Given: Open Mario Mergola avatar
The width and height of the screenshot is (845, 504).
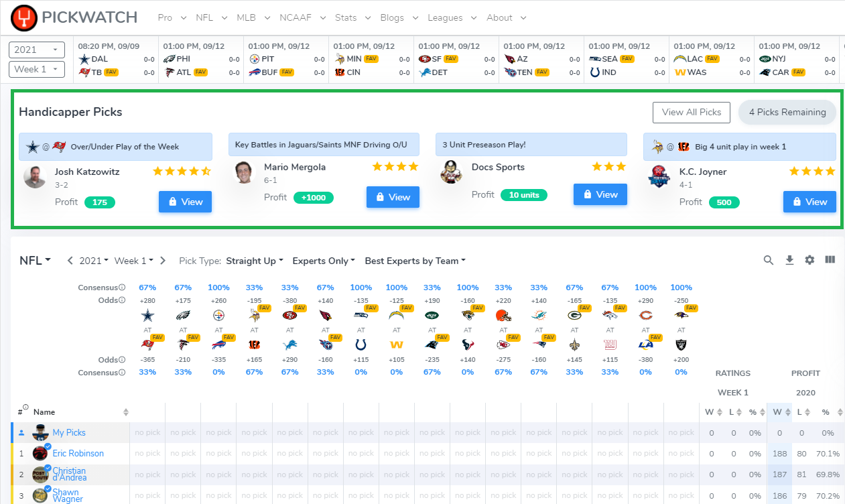Looking at the screenshot, I should 245,172.
